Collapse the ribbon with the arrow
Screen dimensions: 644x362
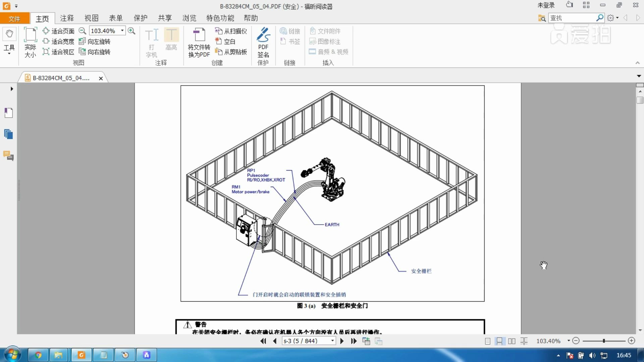pyautogui.click(x=638, y=63)
